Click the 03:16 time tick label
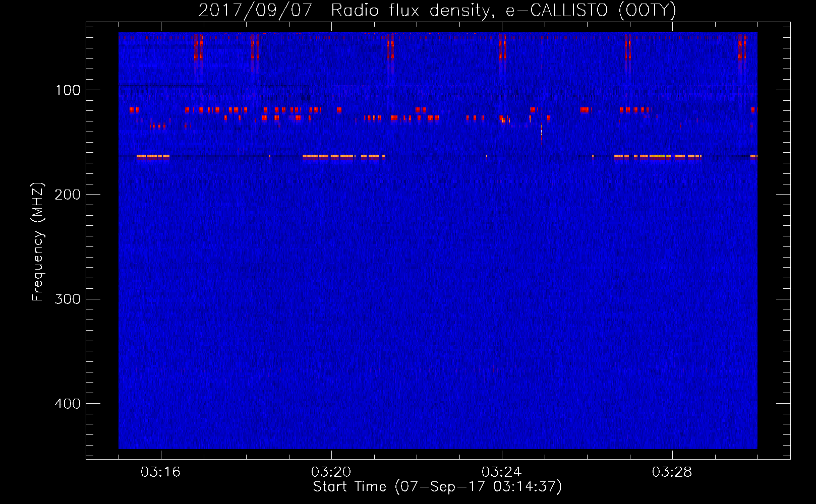 [x=160, y=472]
